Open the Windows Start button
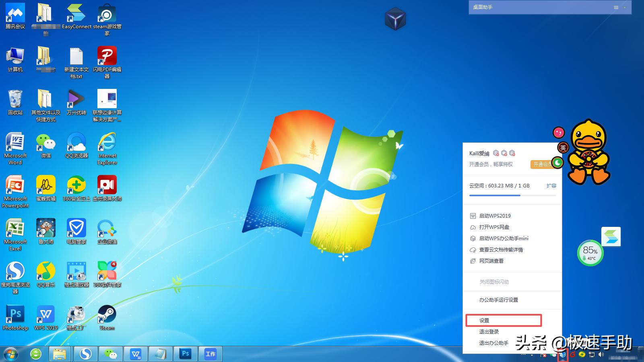Image resolution: width=644 pixels, height=362 pixels. [11, 354]
